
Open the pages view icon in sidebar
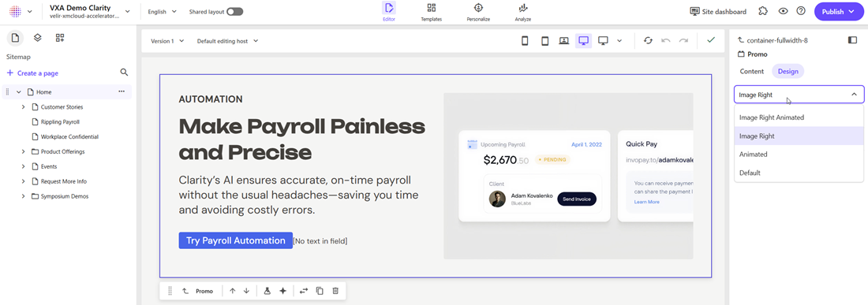15,38
